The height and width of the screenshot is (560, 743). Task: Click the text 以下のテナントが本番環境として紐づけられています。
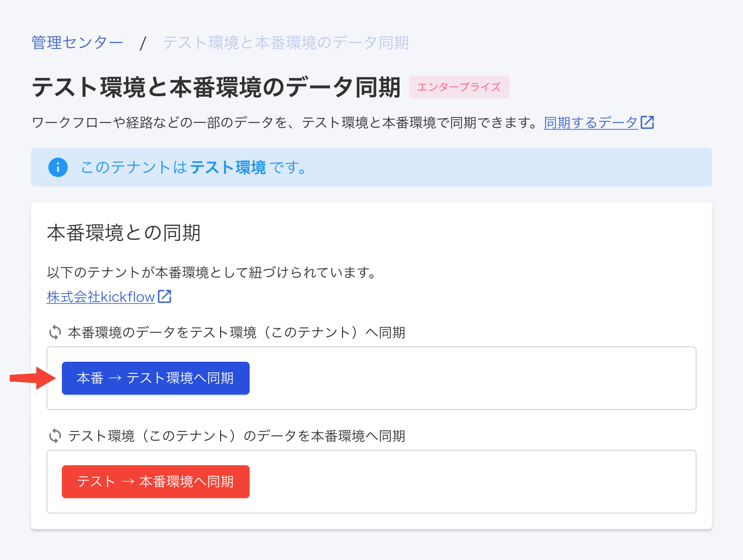(x=212, y=273)
